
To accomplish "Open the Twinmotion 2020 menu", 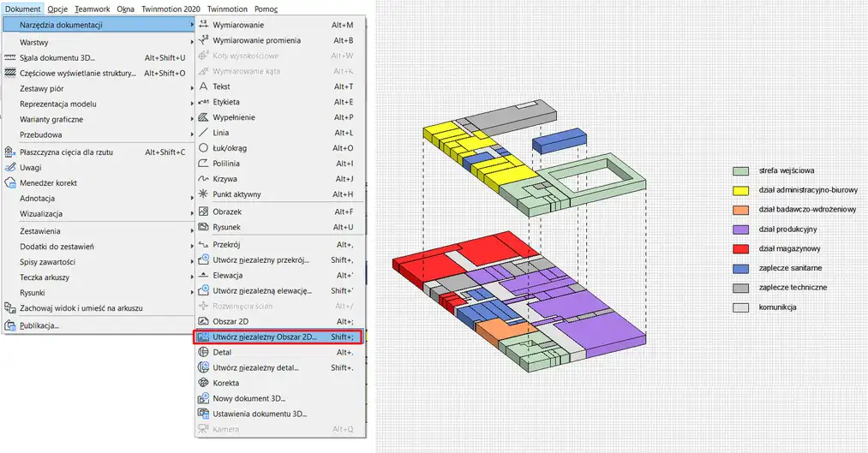I will [171, 9].
